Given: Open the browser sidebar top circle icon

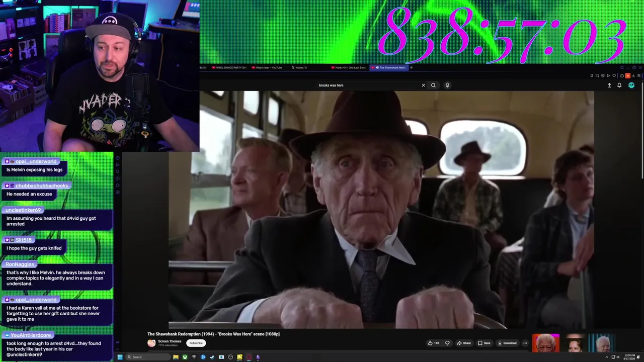Looking at the screenshot, I should point(118,158).
